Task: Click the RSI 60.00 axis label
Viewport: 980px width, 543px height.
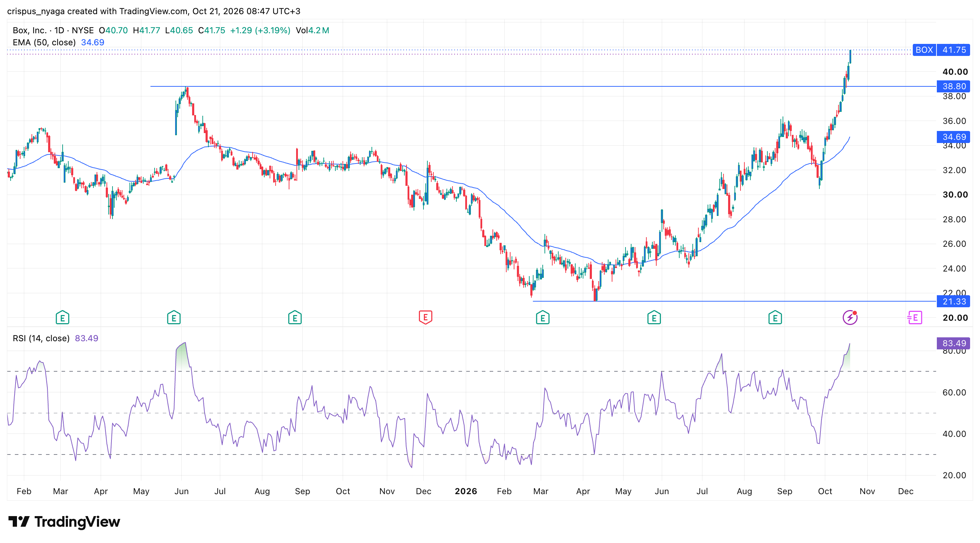Action: (x=954, y=392)
